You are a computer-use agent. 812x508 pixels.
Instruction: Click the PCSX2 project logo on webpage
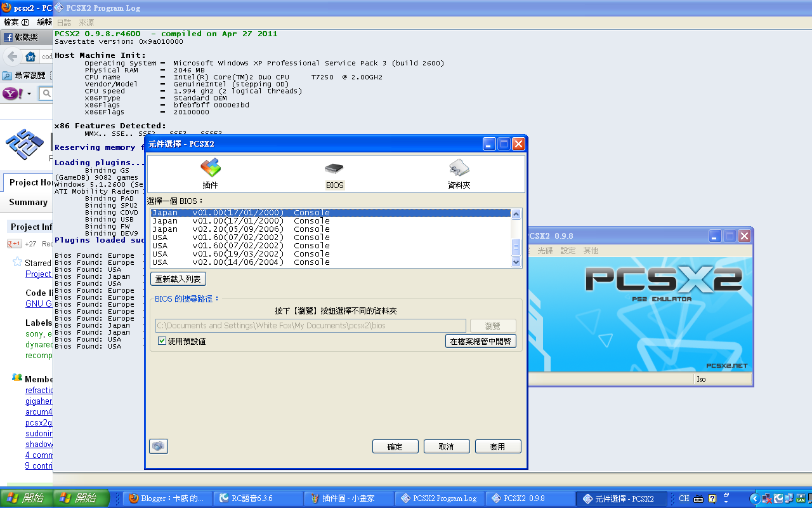[x=25, y=144]
